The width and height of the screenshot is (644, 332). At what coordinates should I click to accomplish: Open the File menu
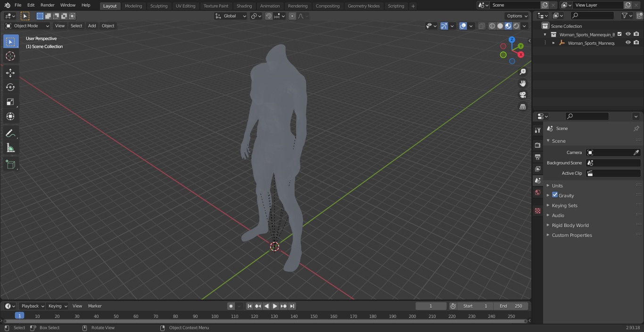pos(18,5)
